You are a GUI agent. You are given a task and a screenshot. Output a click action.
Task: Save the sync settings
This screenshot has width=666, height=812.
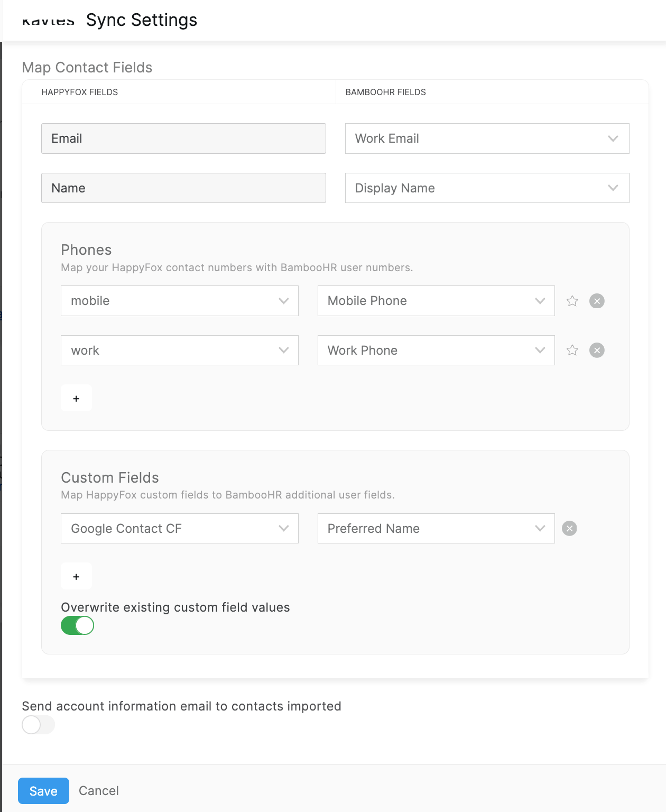click(43, 791)
